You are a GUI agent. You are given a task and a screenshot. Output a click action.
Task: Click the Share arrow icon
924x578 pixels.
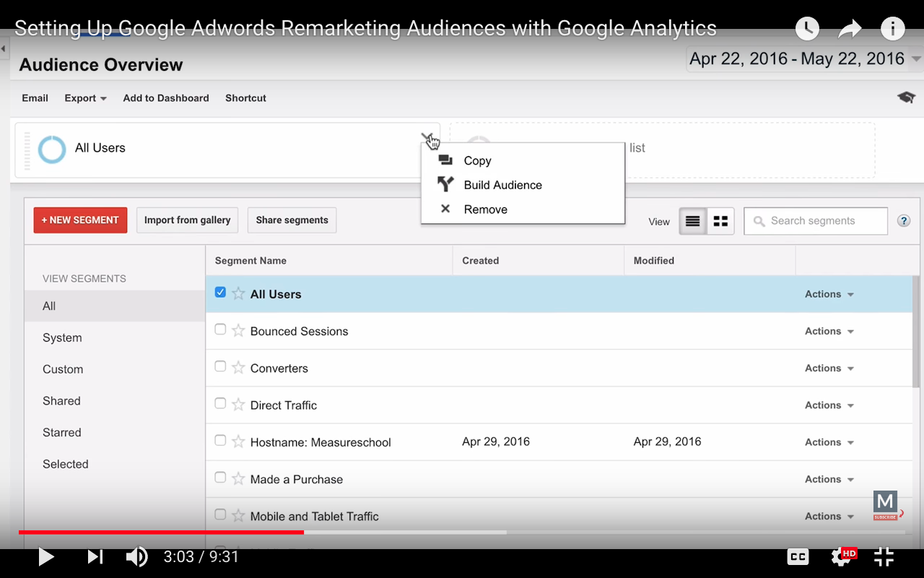point(850,29)
